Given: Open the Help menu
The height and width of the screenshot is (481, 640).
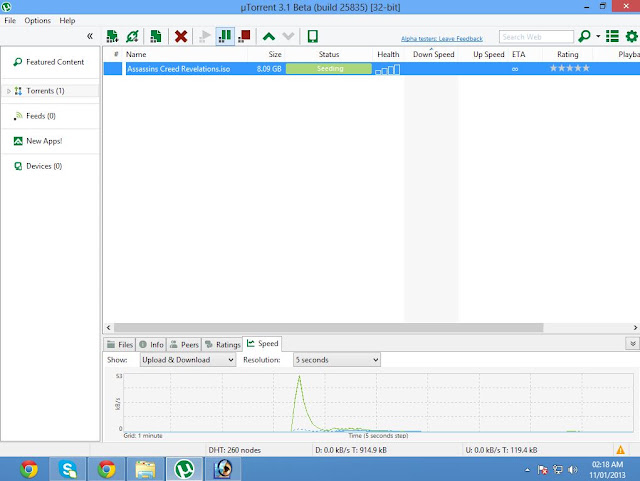Looking at the screenshot, I should click(x=67, y=20).
